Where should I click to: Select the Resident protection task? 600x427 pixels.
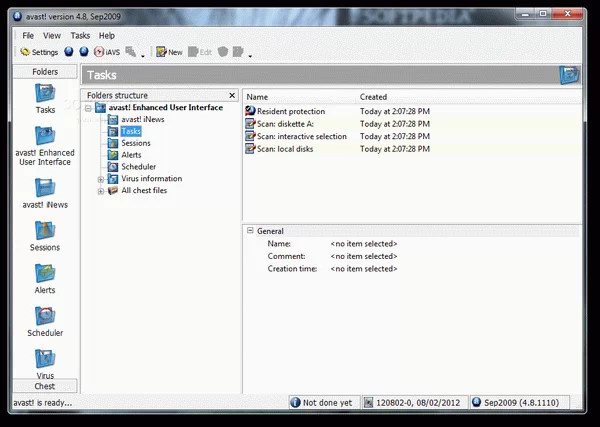(x=291, y=111)
